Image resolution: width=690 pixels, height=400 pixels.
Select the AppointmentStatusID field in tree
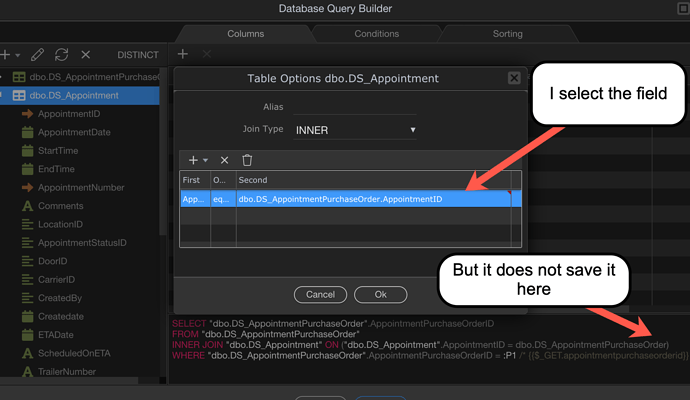point(82,243)
